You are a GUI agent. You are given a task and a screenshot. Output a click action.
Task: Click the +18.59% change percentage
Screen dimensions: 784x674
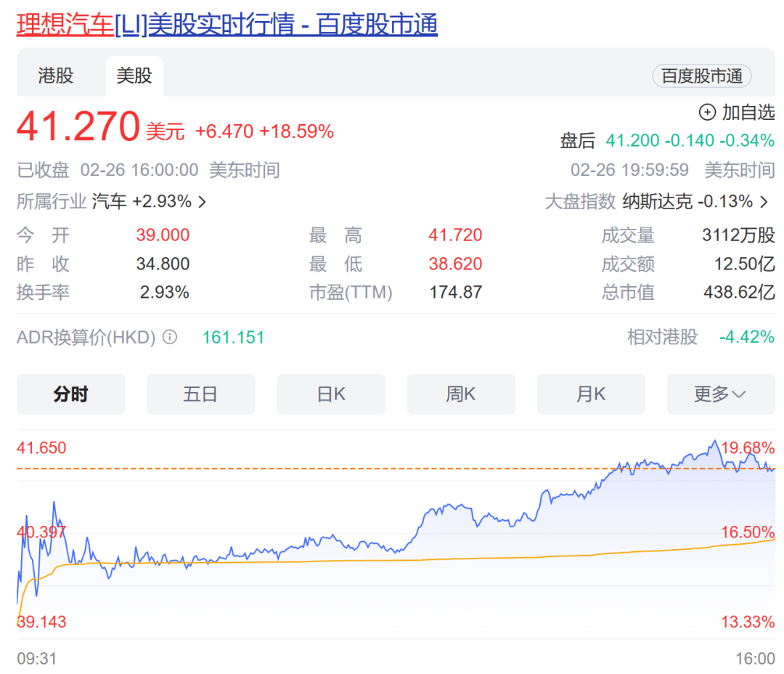coord(296,131)
